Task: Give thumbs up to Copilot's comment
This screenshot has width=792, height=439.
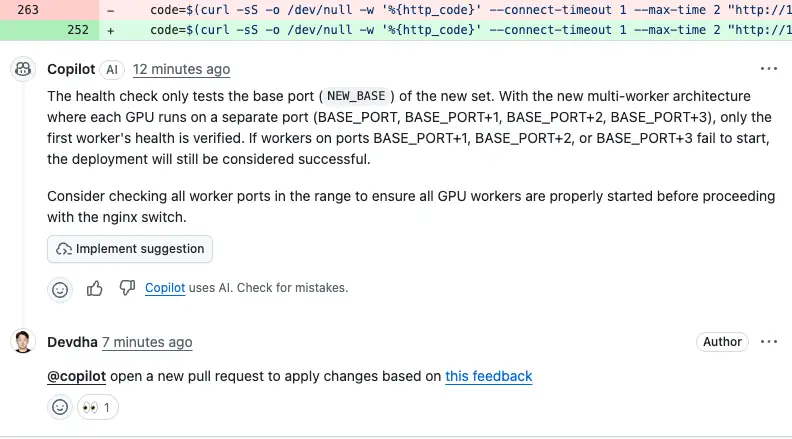Action: (95, 288)
